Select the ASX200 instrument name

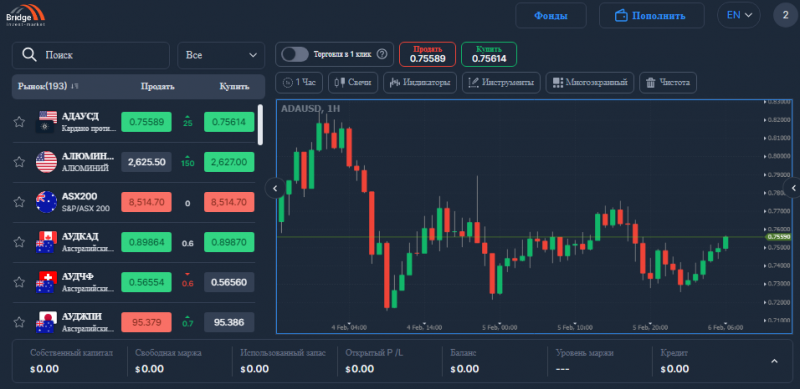[x=79, y=197]
